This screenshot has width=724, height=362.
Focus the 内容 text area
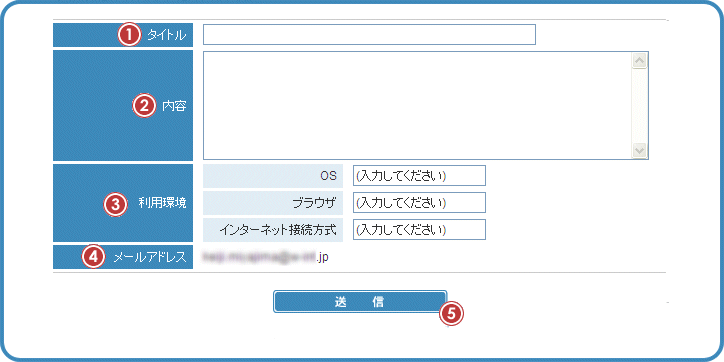(x=426, y=106)
